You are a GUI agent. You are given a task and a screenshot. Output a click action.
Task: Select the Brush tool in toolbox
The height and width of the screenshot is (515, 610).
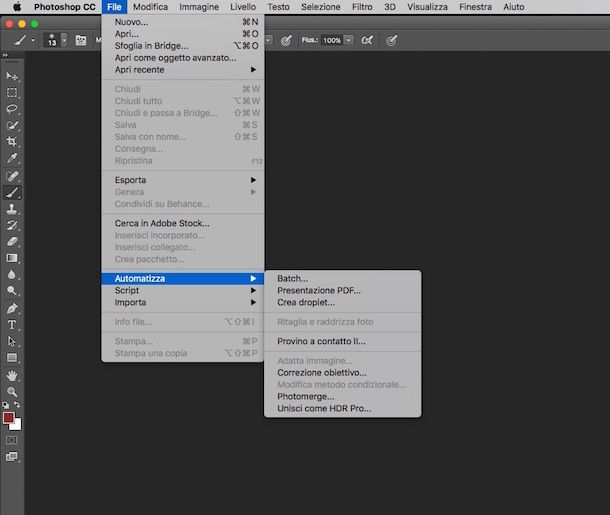pyautogui.click(x=12, y=193)
